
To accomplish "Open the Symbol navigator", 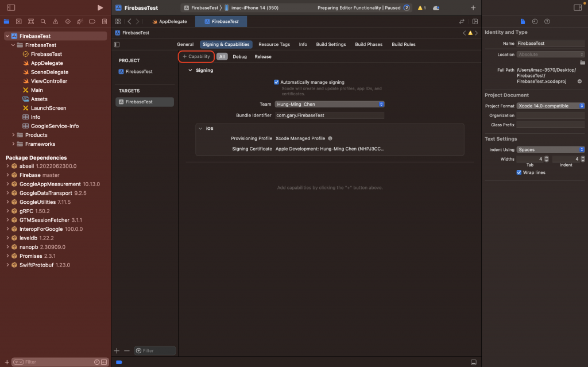I will (x=31, y=21).
